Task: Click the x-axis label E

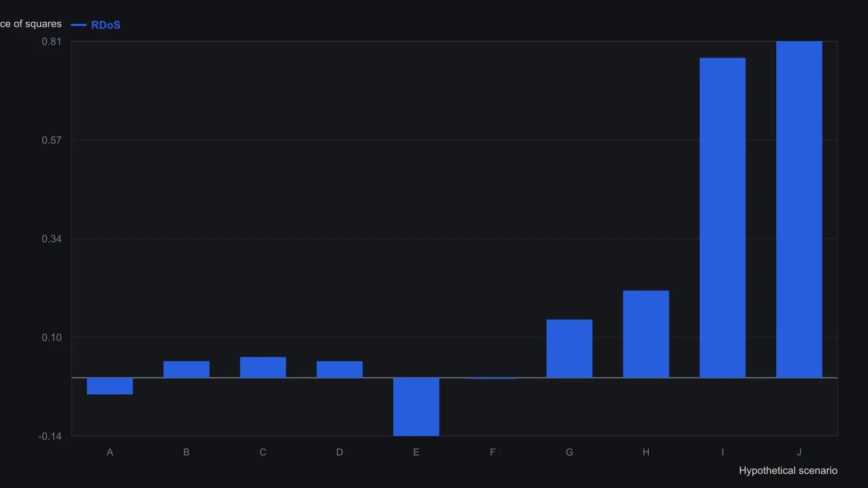Action: (x=416, y=452)
